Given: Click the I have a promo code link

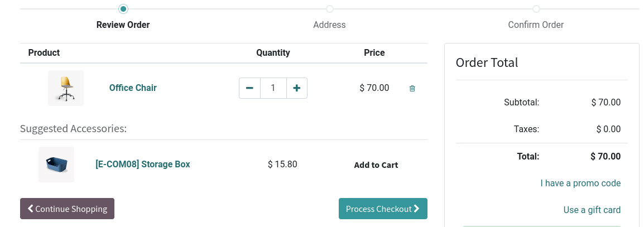Looking at the screenshot, I should (580, 183).
